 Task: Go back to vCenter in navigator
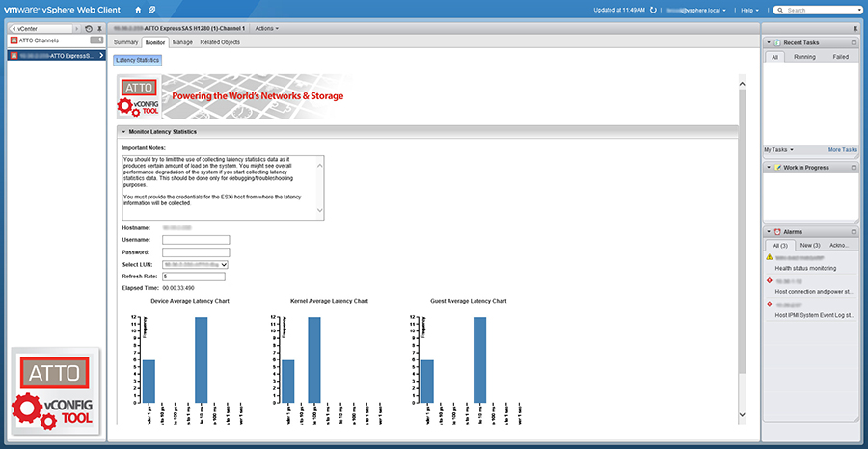point(42,28)
